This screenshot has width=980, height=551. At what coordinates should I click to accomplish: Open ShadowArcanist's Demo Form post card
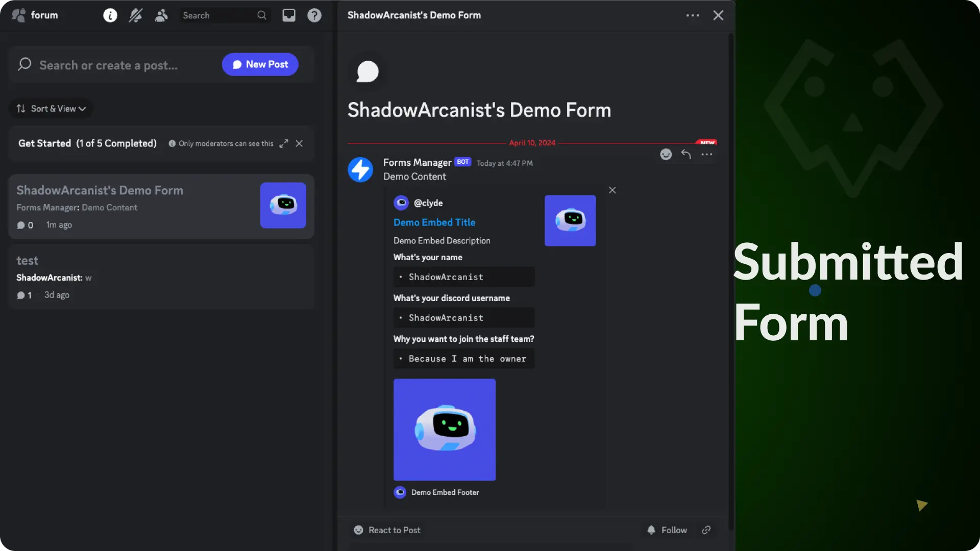pos(161,207)
